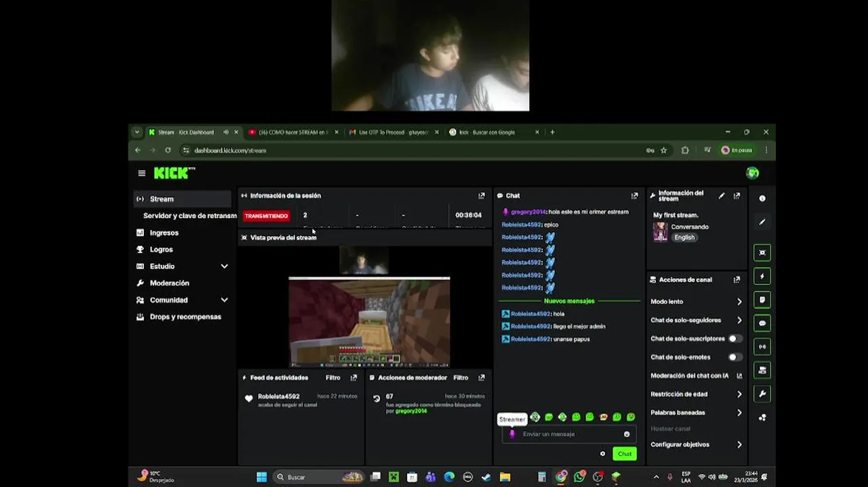Click the pencil icon in right sidebar
Screen dimensions: 868x487
click(762, 222)
